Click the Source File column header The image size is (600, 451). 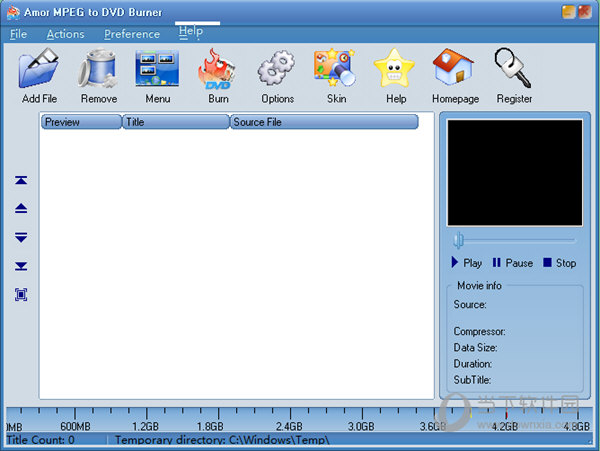(x=324, y=122)
